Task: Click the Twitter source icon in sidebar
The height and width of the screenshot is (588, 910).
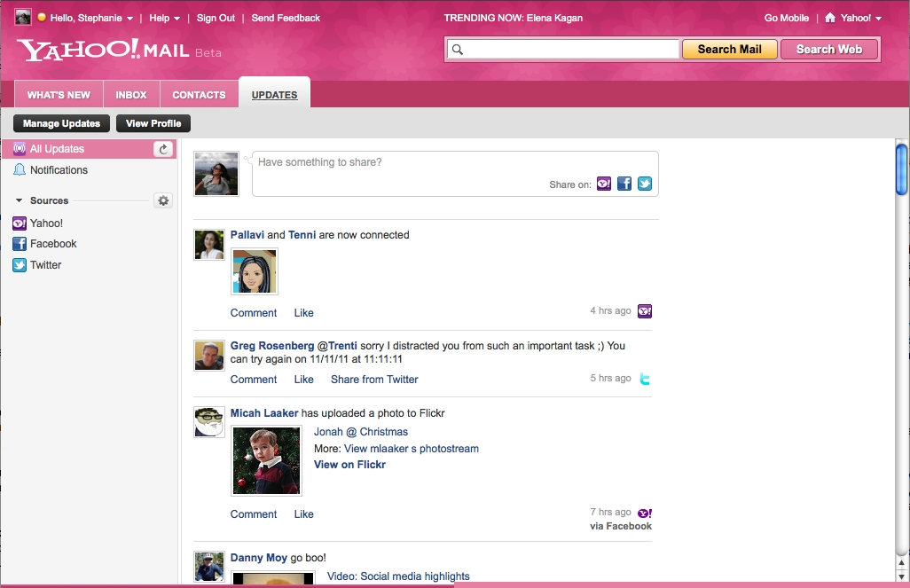Action: [x=20, y=264]
